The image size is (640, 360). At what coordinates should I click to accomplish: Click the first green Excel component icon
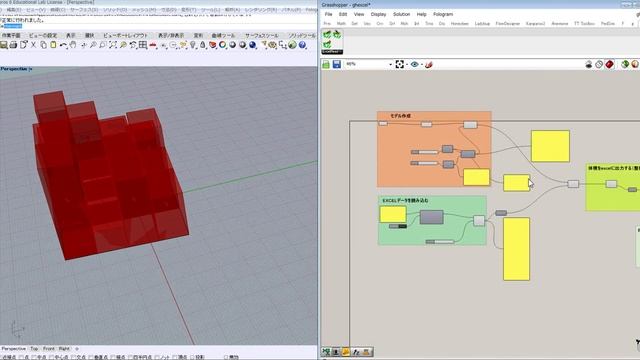point(327,34)
